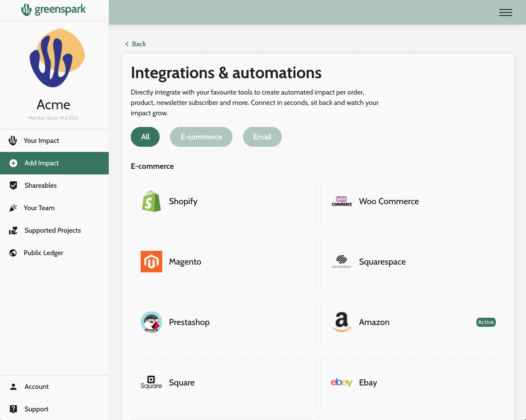Click the Add Impact plus icon
The image size is (526, 420).
click(x=13, y=163)
